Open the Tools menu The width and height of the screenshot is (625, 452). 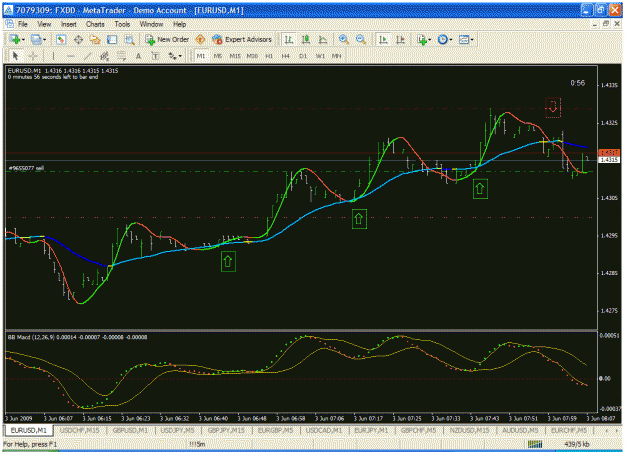point(122,24)
